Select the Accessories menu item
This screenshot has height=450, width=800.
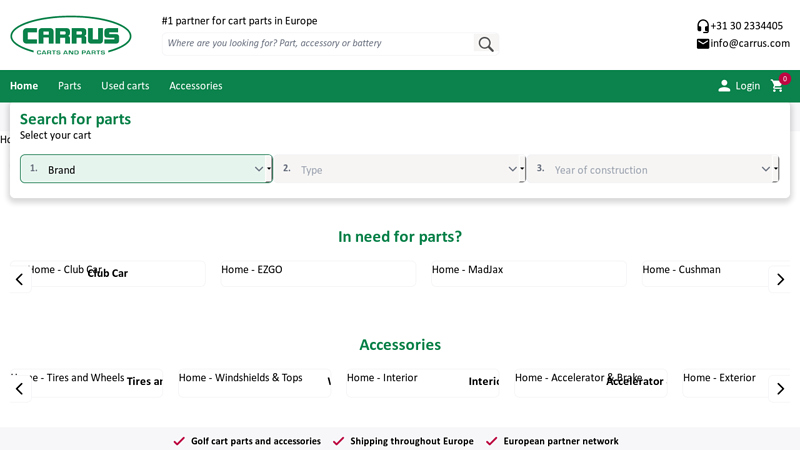pyautogui.click(x=196, y=86)
